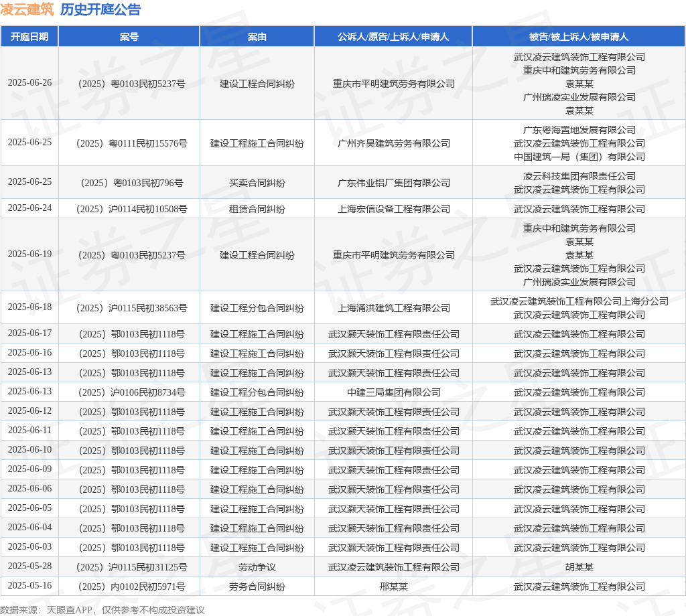
Task: Click defendant 胡某某
Action: [x=579, y=567]
